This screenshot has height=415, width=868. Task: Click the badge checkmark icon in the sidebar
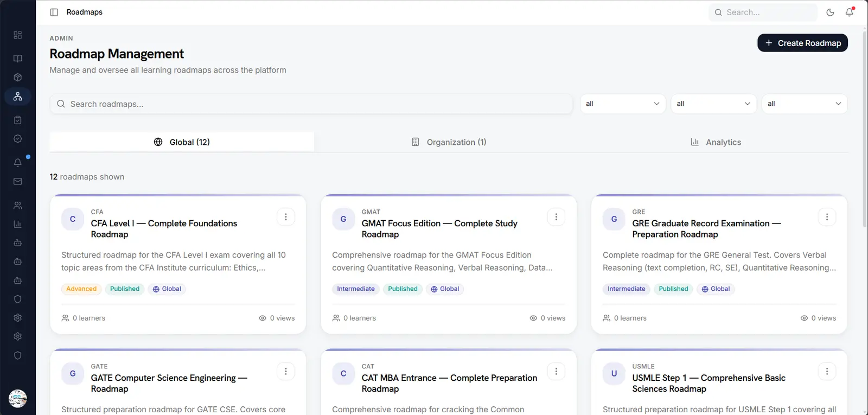click(x=18, y=139)
